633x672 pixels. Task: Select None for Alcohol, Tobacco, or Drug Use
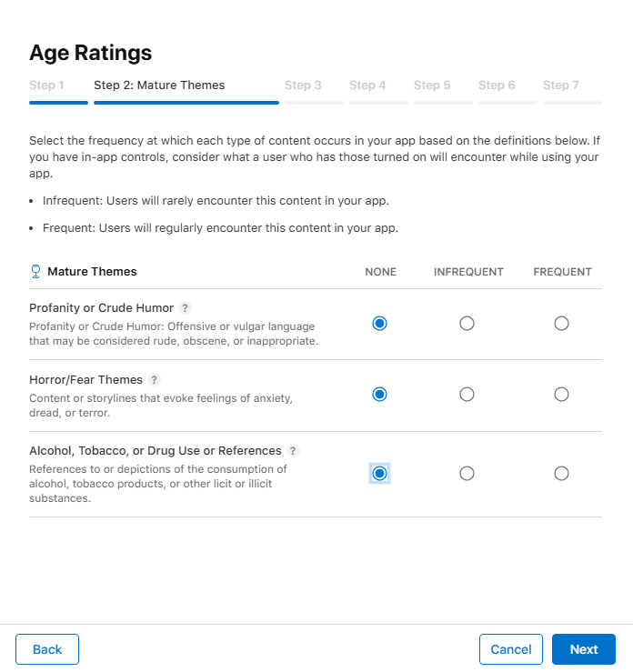(380, 473)
